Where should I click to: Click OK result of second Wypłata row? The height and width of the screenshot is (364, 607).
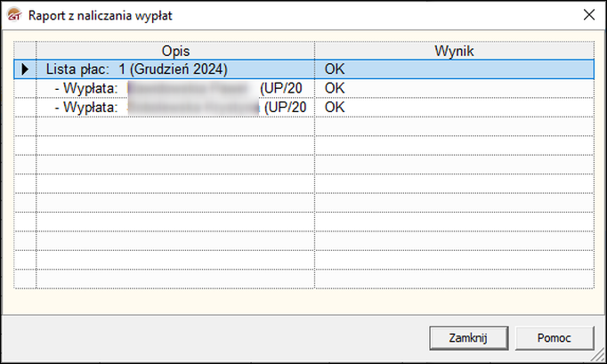click(335, 108)
